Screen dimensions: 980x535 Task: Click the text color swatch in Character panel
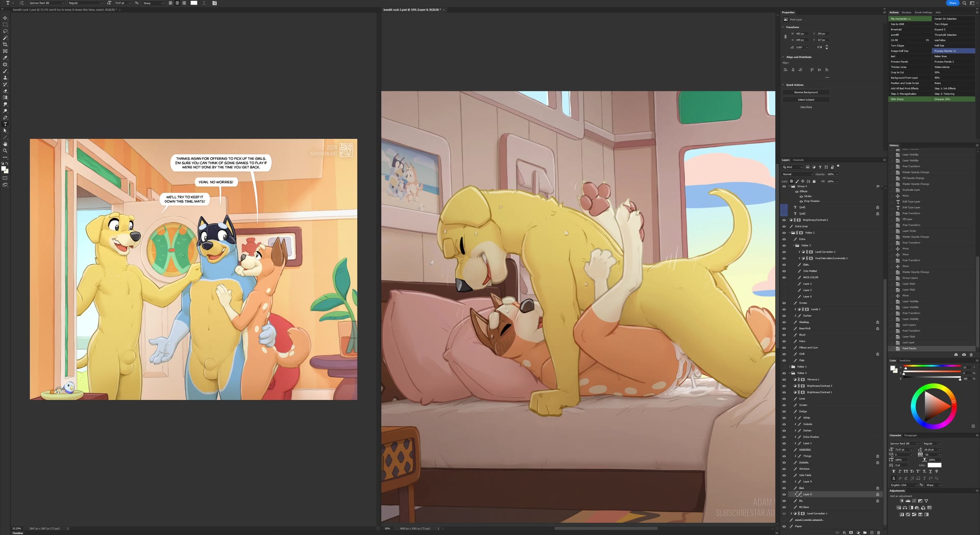click(934, 465)
